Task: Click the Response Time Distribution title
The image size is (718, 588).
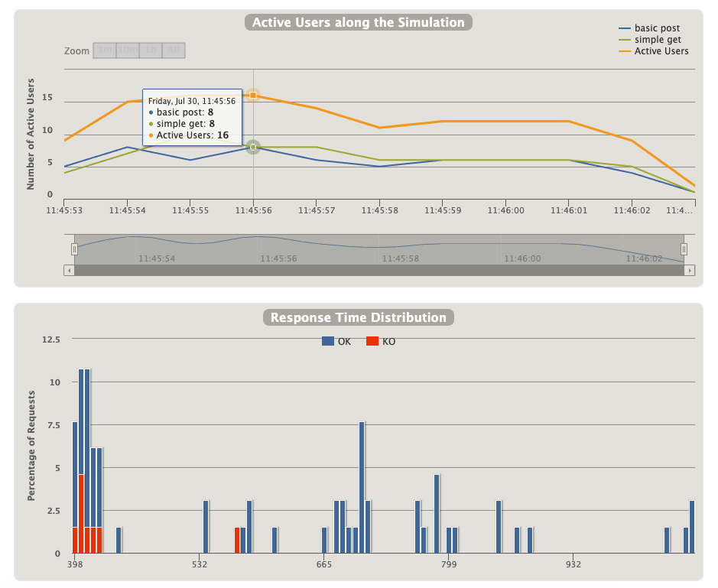Action: pos(359,317)
